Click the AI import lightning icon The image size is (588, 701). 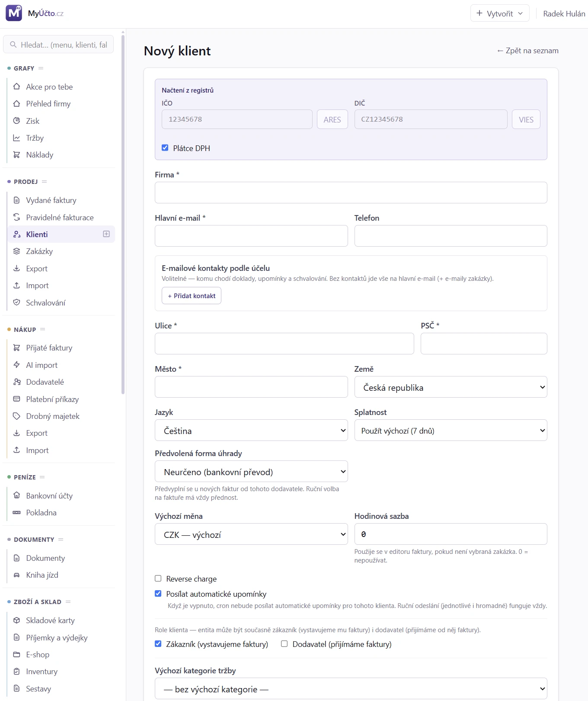(17, 365)
